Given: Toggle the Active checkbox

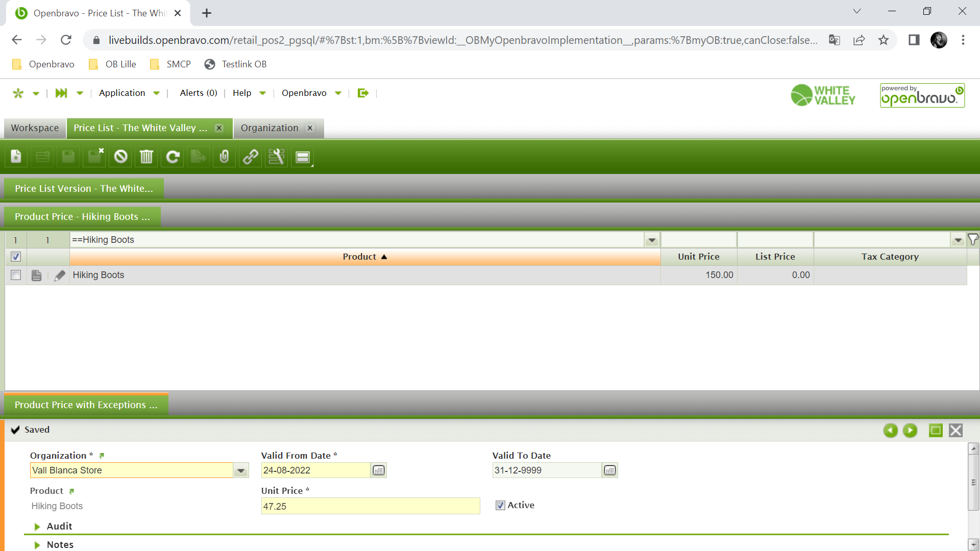Looking at the screenshot, I should [500, 505].
